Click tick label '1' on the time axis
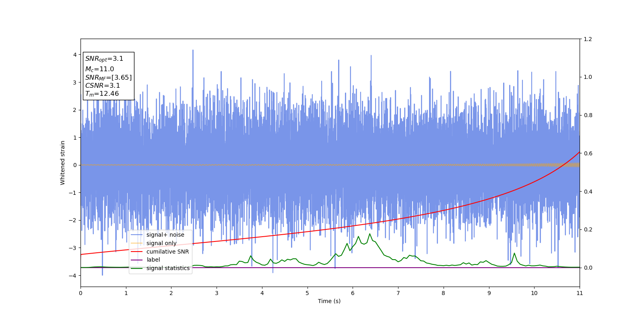 click(x=126, y=293)
